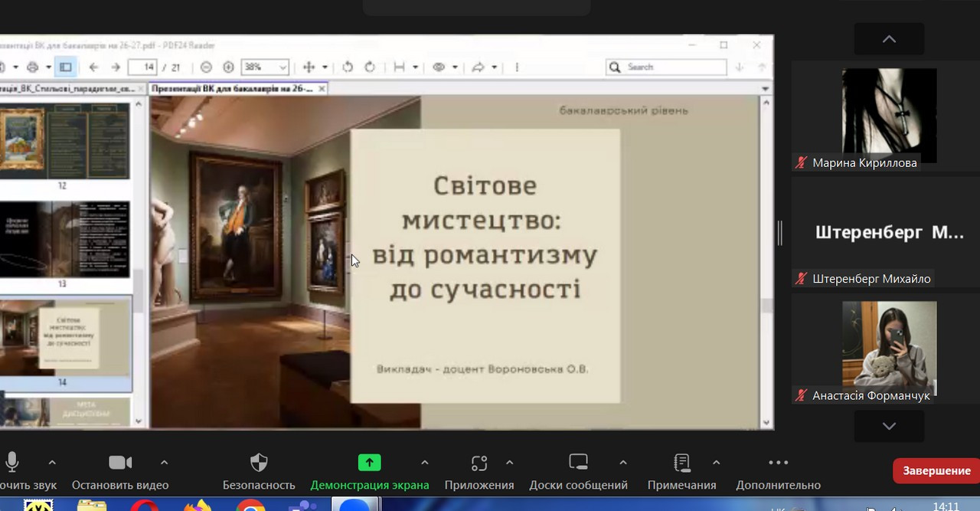Click the zoom out minus icon

pyautogui.click(x=206, y=67)
